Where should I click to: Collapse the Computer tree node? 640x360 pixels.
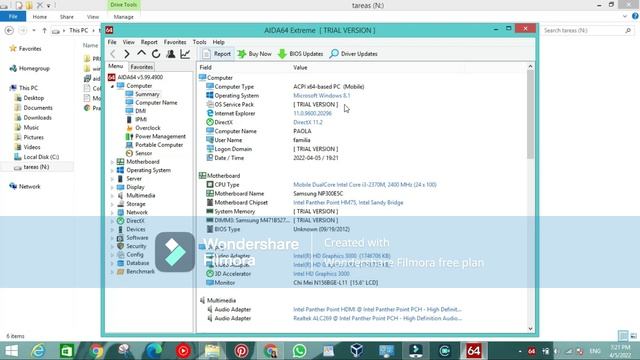[x=112, y=86]
